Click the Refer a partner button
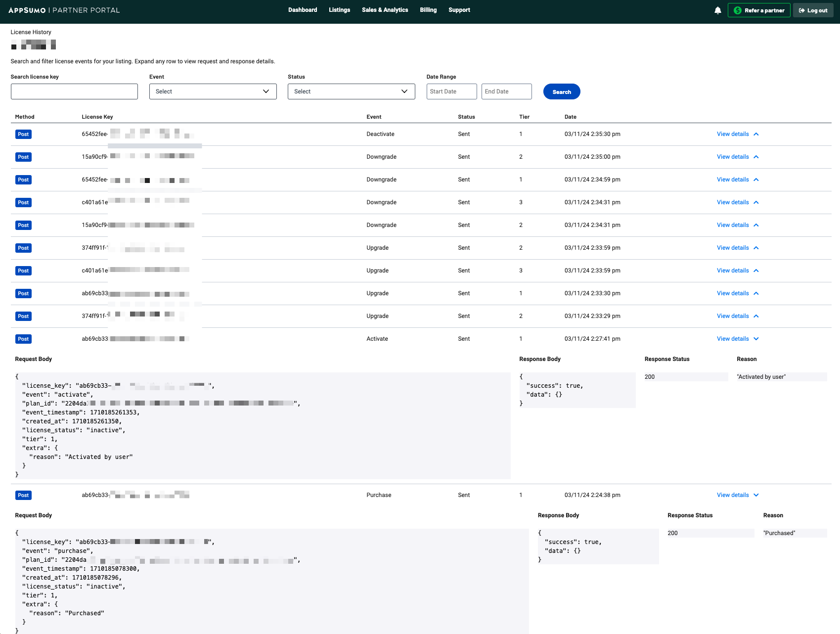840x634 pixels. coord(759,10)
